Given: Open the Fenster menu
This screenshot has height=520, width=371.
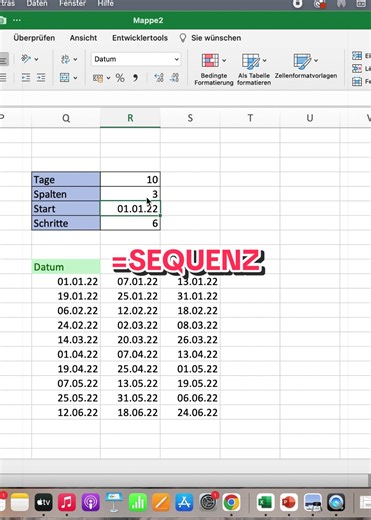Looking at the screenshot, I should [72, 4].
